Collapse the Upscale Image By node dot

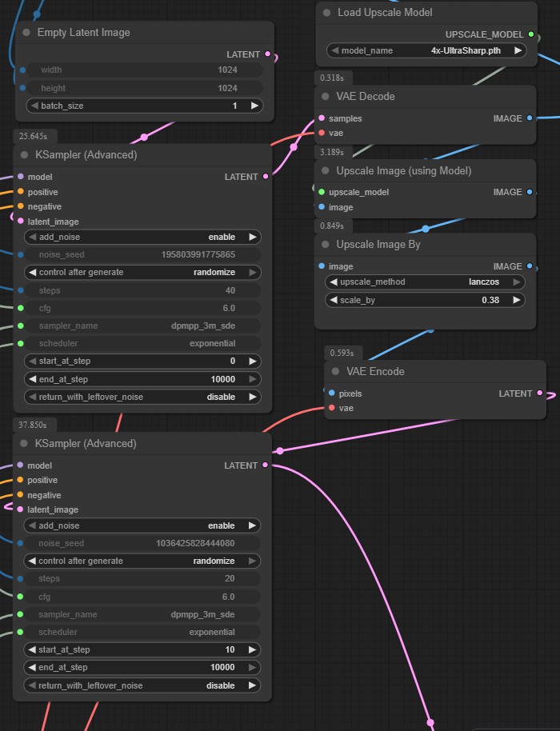coord(326,244)
